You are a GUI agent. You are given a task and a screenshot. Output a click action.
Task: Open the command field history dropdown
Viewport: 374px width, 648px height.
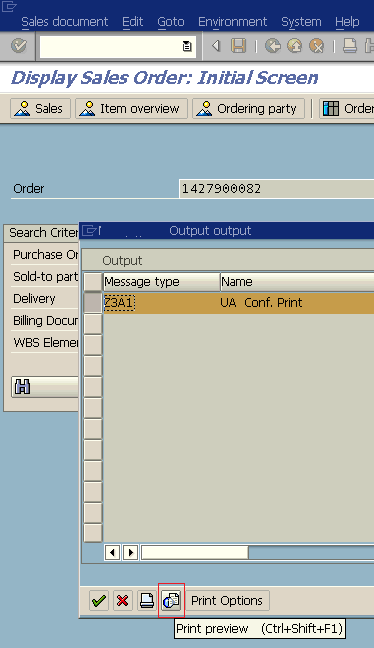click(187, 46)
